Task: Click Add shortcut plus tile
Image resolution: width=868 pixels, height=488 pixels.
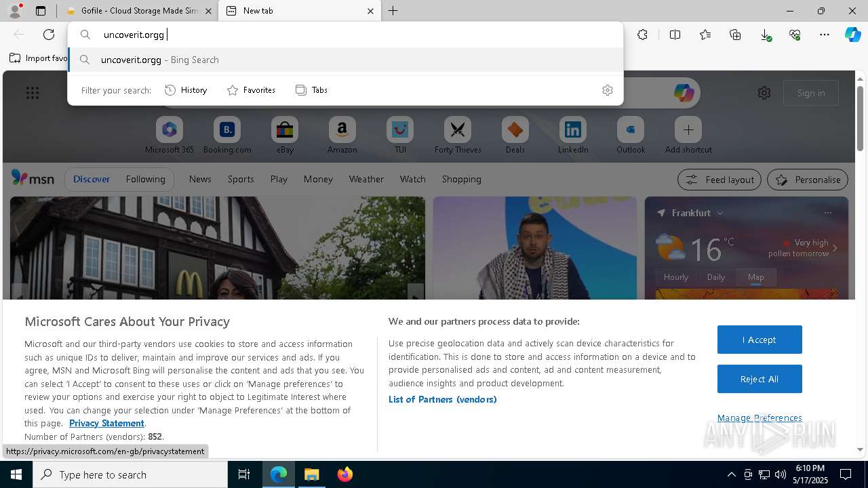Action: coord(688,136)
